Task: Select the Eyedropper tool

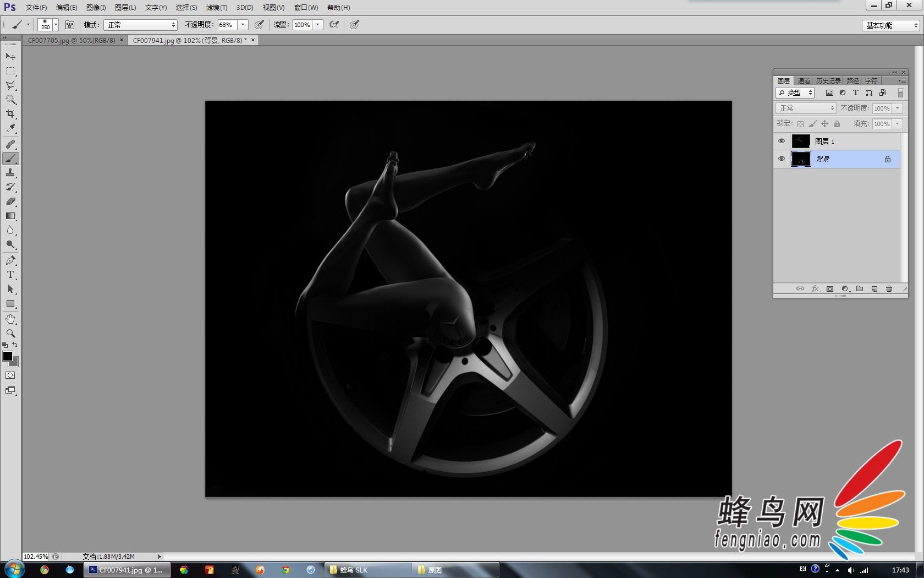Action: point(10,128)
